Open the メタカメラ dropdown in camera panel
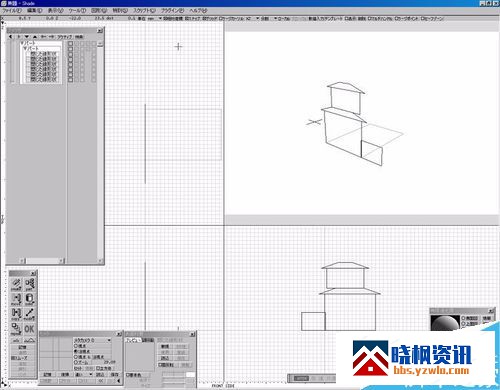 click(92, 340)
